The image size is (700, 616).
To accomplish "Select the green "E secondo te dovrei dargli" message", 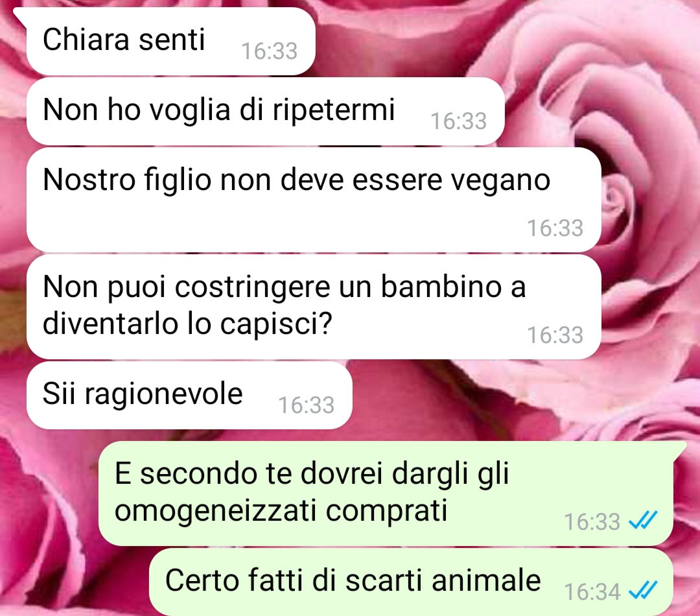I will tap(386, 493).
